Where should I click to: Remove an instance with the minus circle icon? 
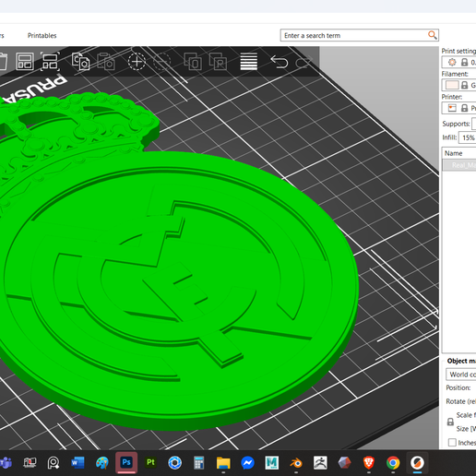pyautogui.click(x=161, y=62)
